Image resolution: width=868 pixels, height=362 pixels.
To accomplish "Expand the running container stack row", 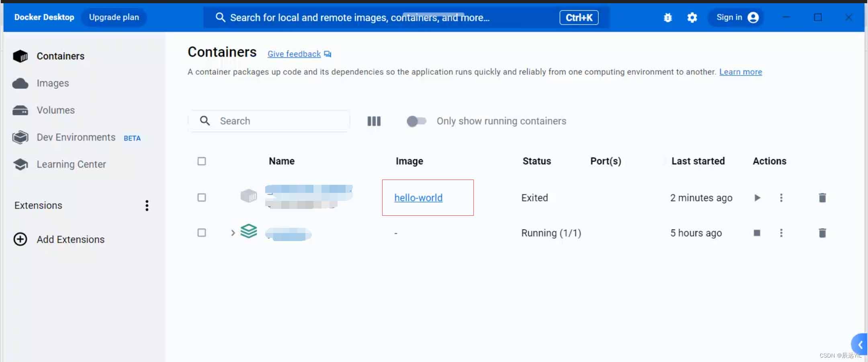I will (233, 233).
